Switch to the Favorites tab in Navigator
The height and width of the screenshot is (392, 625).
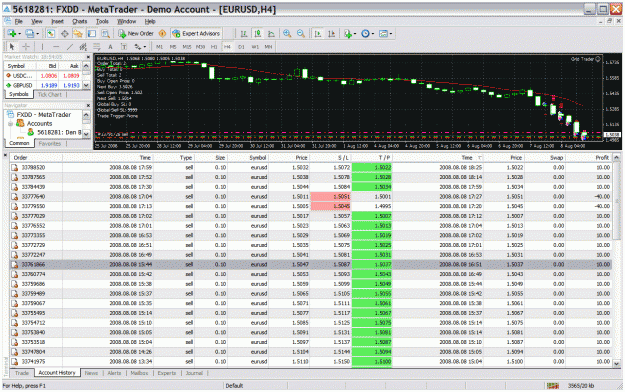tap(50, 144)
